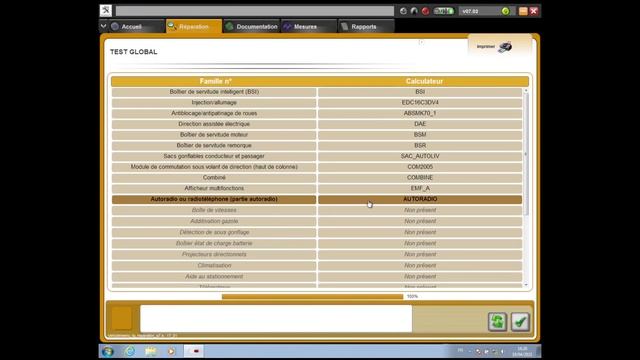Select the Aide au stationnement row

click(x=214, y=276)
